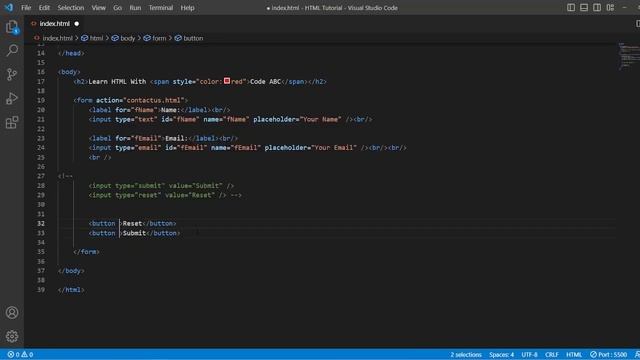Click 'Code ABC' text in heading line
Image resolution: width=640 pixels, height=360 pixels.
point(265,82)
